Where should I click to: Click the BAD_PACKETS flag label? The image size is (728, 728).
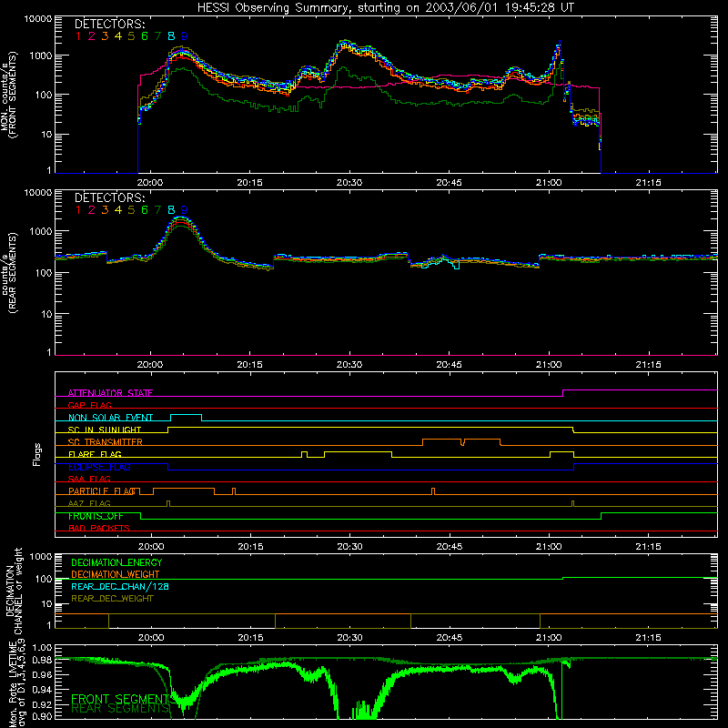(x=99, y=528)
